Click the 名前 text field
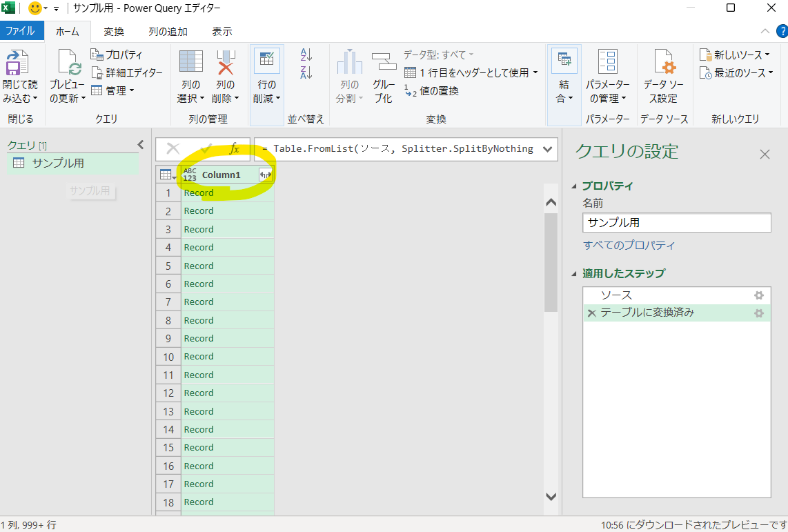This screenshot has width=788, height=532. tap(676, 223)
